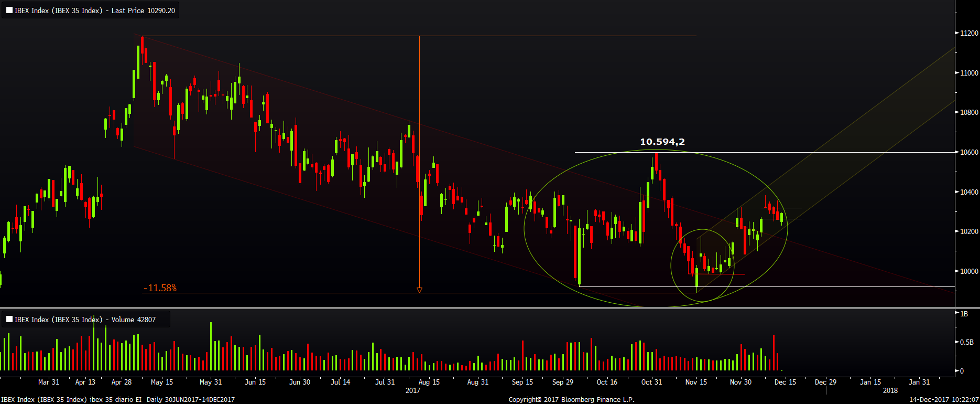Click the Oct 16 date label

607,382
